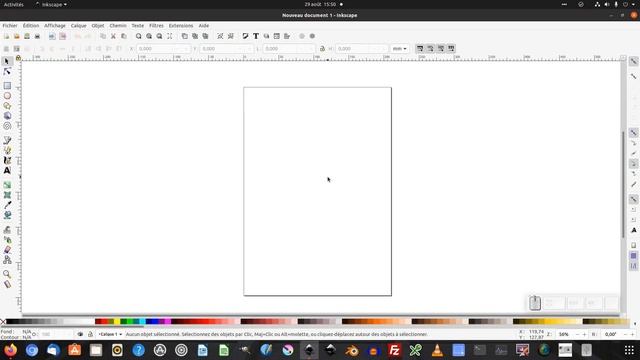Select the Text tool in toolbox
The image size is (640, 360).
[7, 171]
